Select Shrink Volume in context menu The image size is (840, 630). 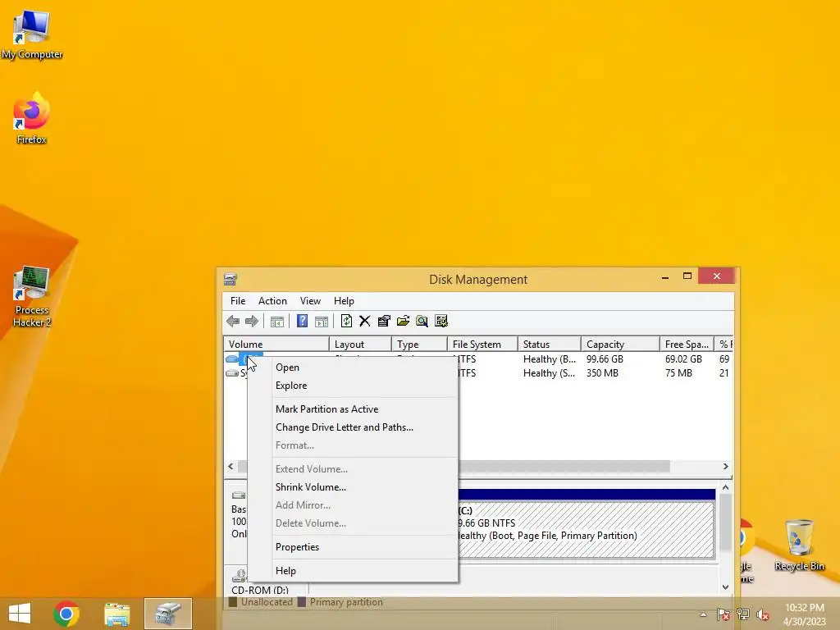(x=354, y=487)
